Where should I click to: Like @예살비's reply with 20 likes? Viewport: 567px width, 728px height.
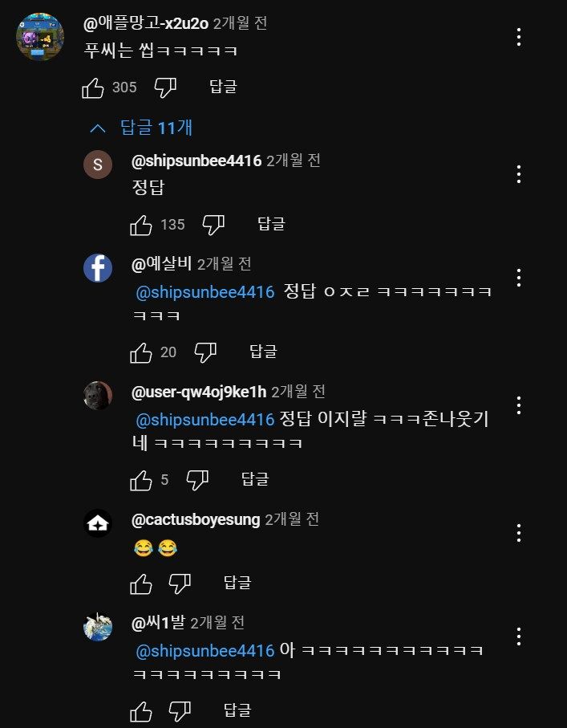coord(142,352)
